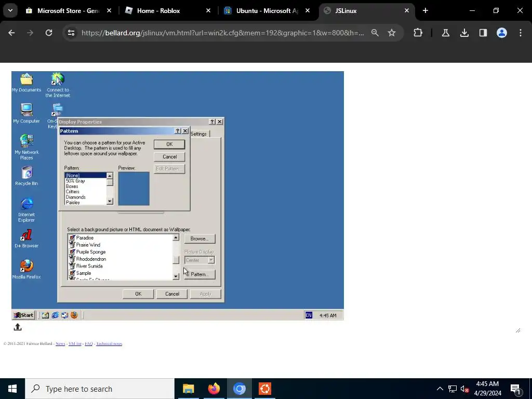Image resolution: width=532 pixels, height=399 pixels.
Task: View site information icon in address bar
Action: pyautogui.click(x=71, y=33)
